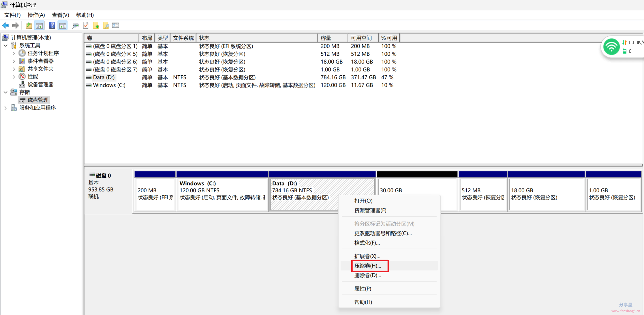Image resolution: width=644 pixels, height=315 pixels.
Task: Sort by the 状态 column header
Action: pos(257,38)
